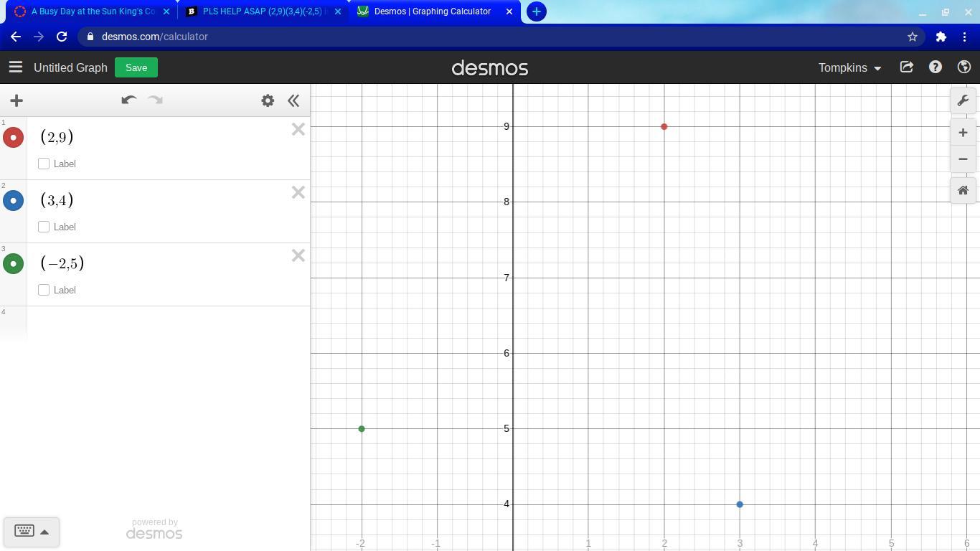The width and height of the screenshot is (980, 551).
Task: Reload the Desmos page
Action: [62, 37]
